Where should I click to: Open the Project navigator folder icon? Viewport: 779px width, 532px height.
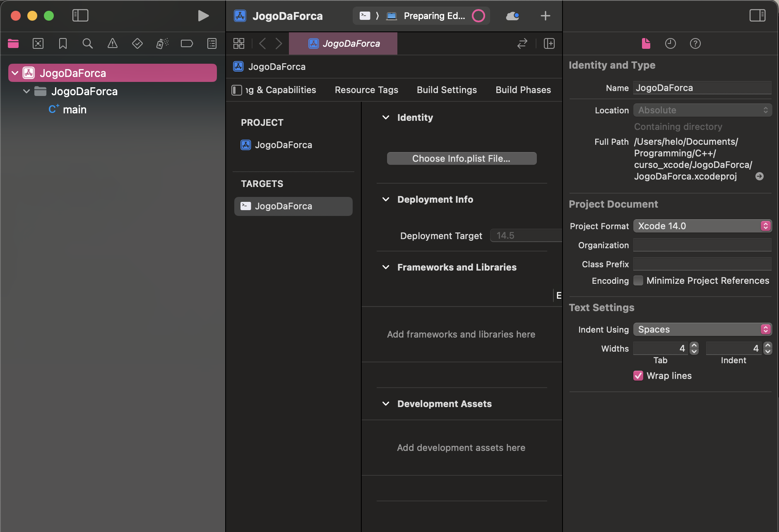pyautogui.click(x=13, y=43)
